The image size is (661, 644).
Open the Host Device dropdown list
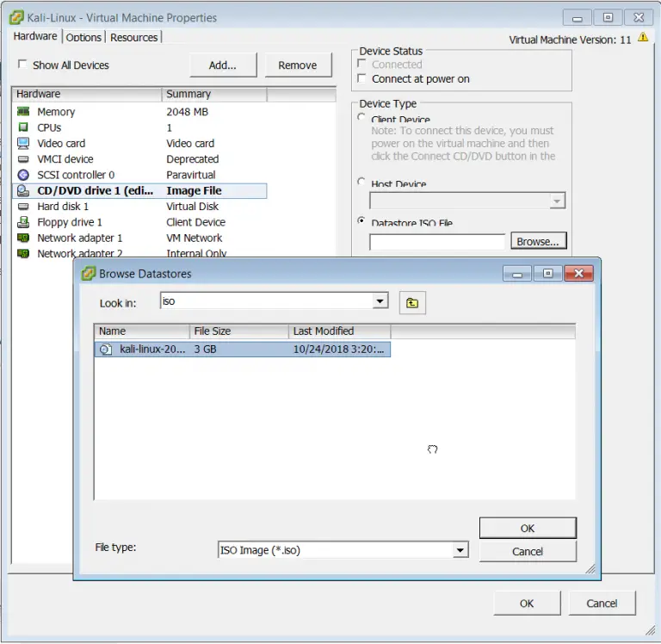click(557, 201)
